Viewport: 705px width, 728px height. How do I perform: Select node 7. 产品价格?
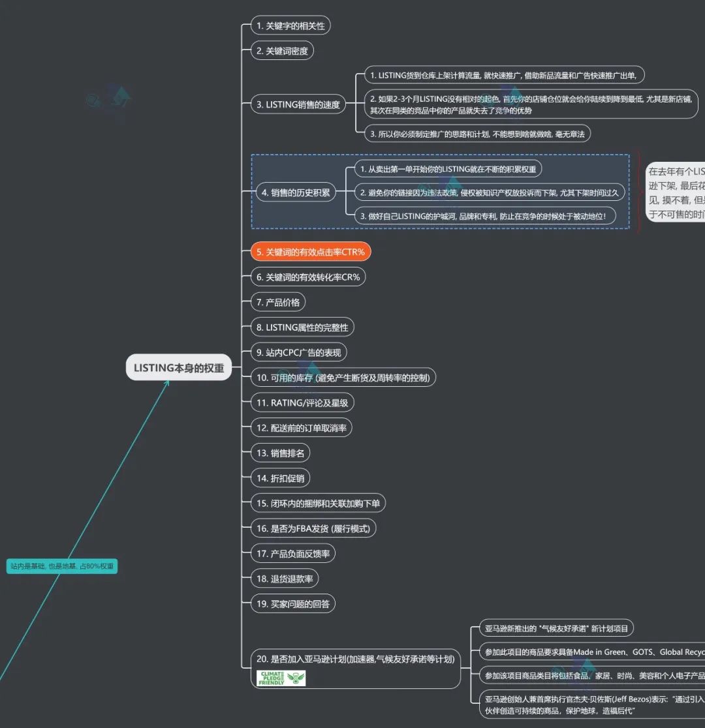click(278, 302)
